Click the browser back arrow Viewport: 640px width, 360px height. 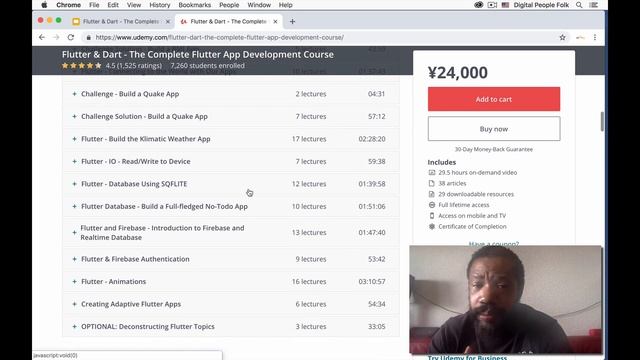[42, 37]
